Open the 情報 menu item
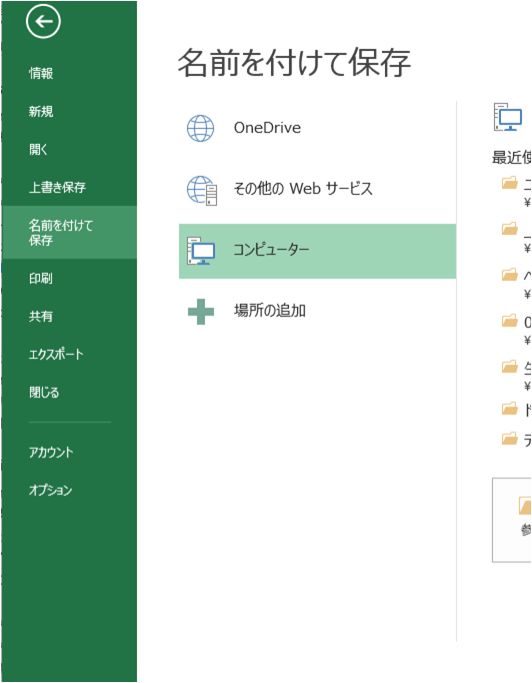Image resolution: width=532 pixels, height=683 pixels. pos(41,73)
